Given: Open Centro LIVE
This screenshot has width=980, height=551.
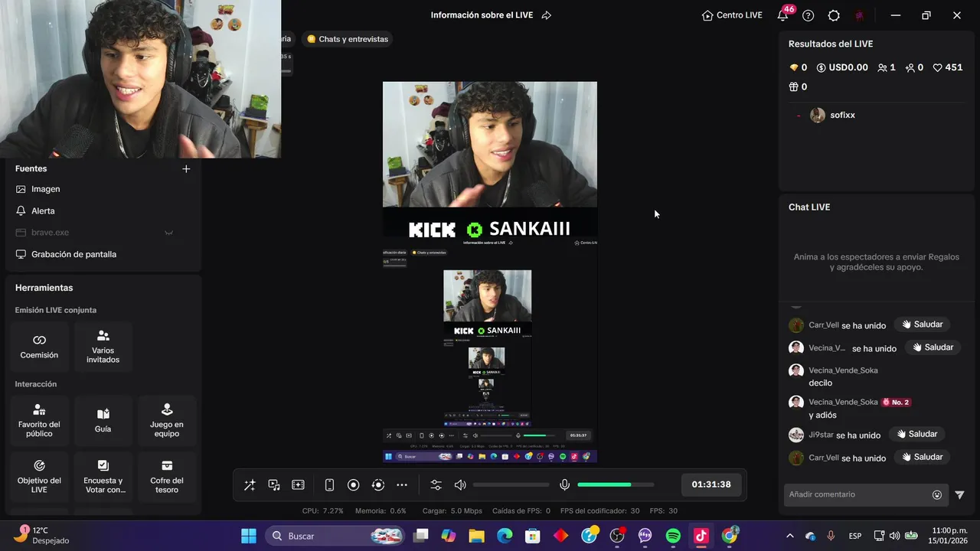Looking at the screenshot, I should tap(732, 15).
